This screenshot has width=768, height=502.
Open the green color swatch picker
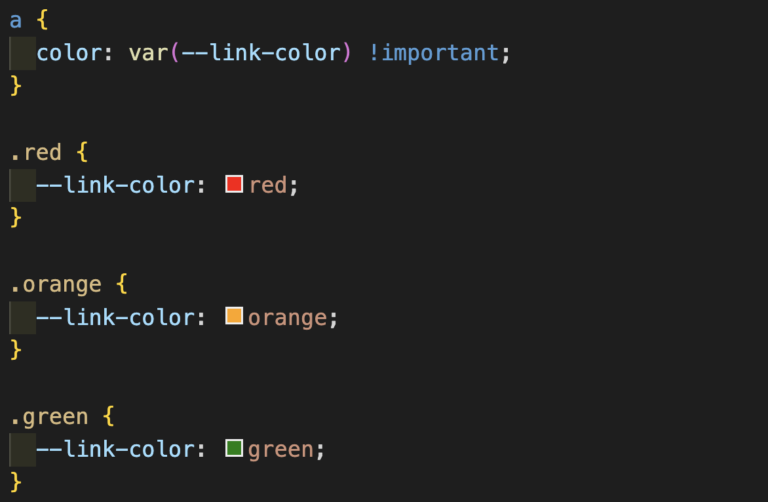(x=234, y=448)
